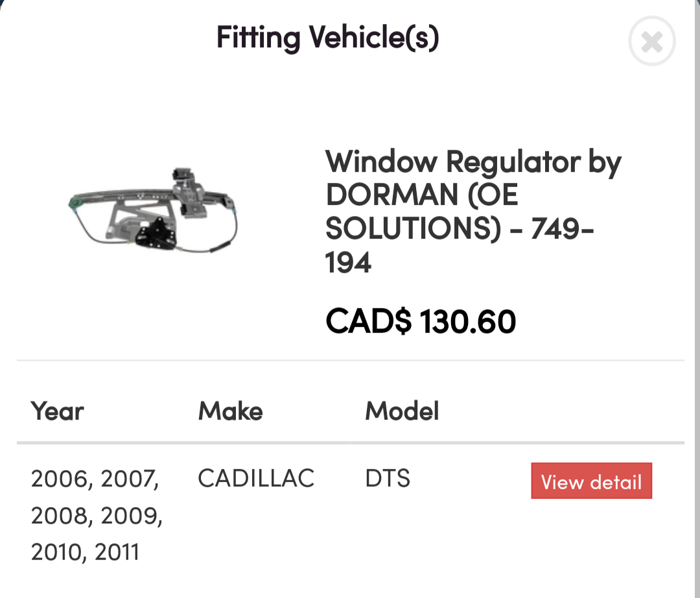
Task: Click the year 2009 in the list
Action: coord(132,515)
